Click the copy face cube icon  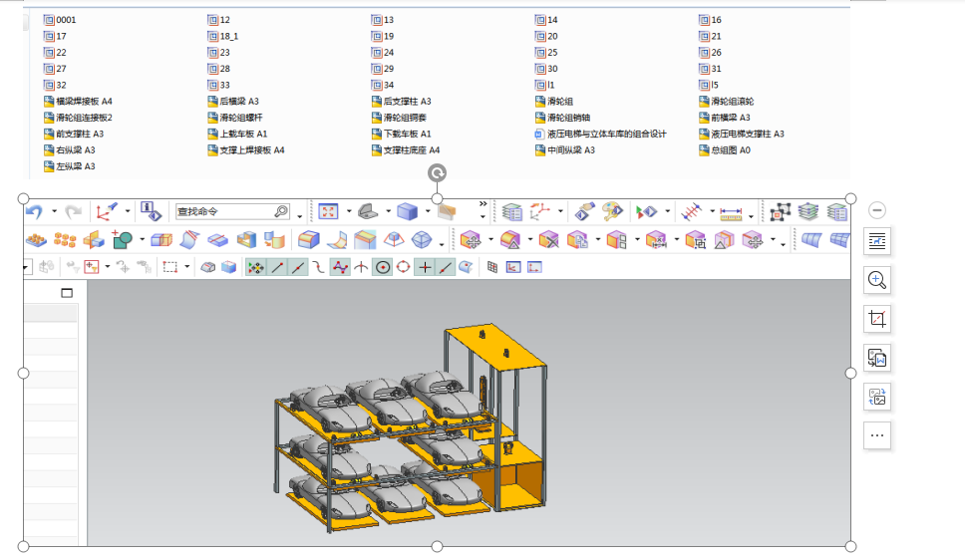coord(577,240)
